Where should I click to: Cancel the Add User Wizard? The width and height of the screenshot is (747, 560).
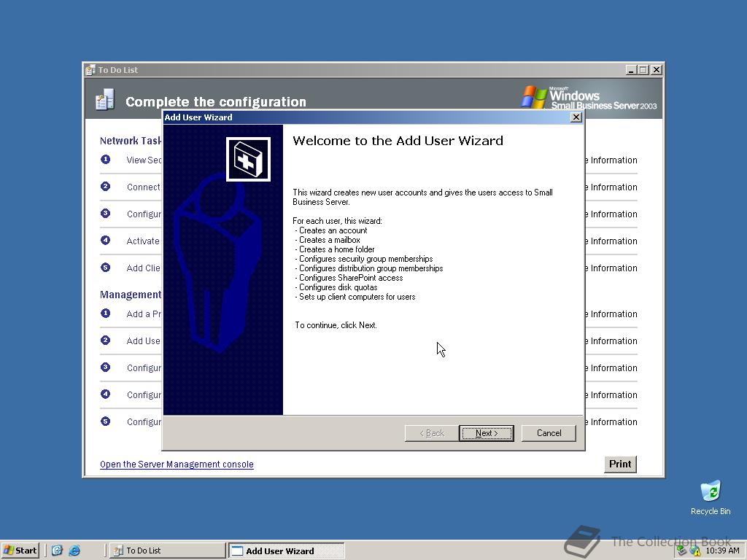[549, 433]
